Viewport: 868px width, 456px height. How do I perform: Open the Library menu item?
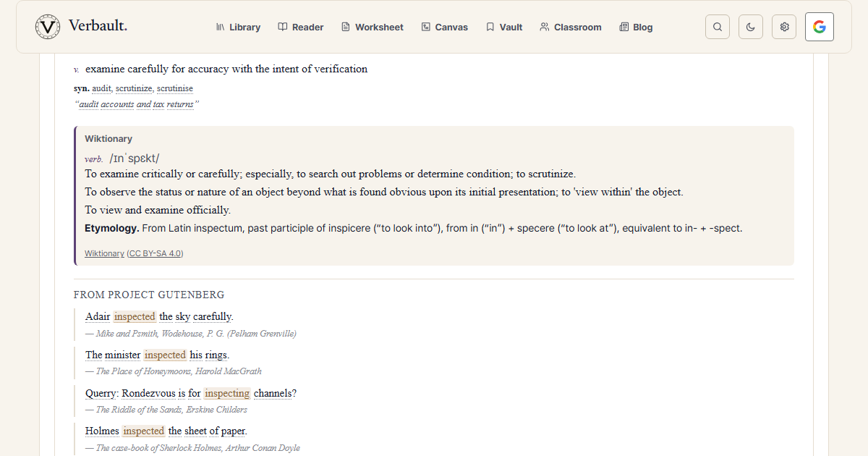[x=238, y=27]
